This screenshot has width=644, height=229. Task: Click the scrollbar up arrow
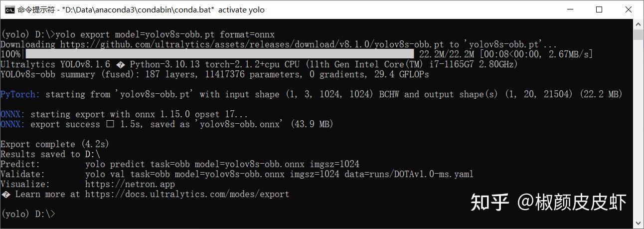638,24
